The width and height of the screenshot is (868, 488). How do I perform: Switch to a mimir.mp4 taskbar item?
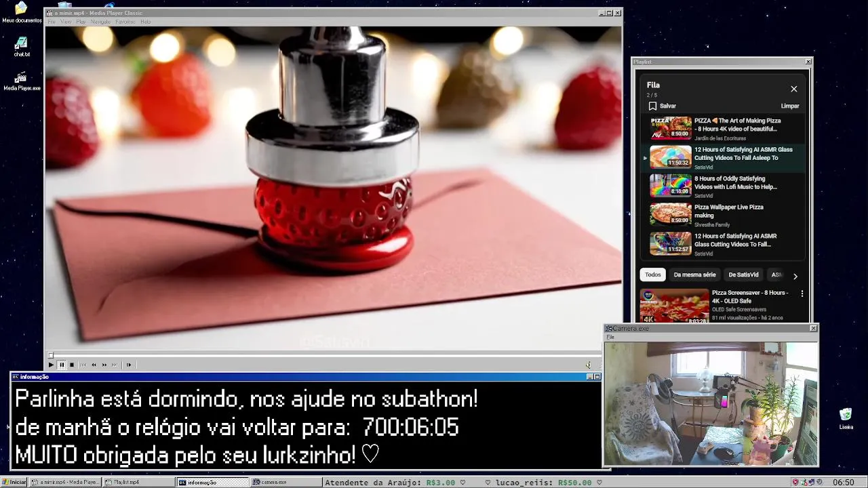click(65, 482)
